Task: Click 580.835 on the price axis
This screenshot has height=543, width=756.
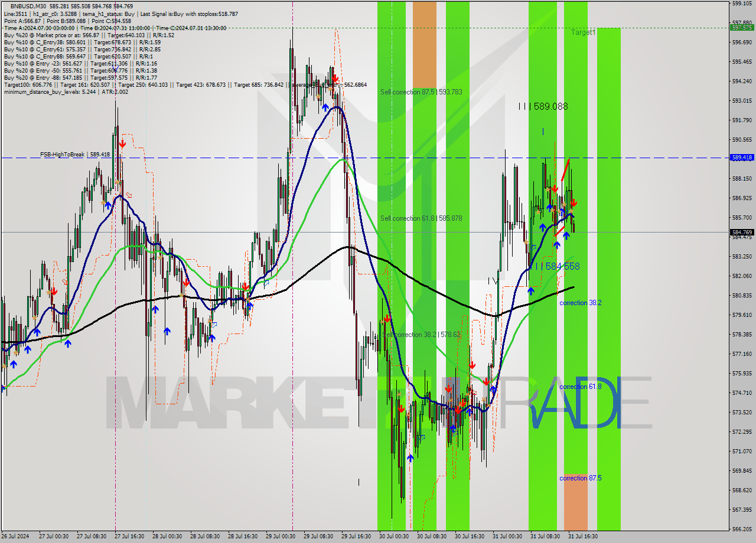Action: point(742,296)
